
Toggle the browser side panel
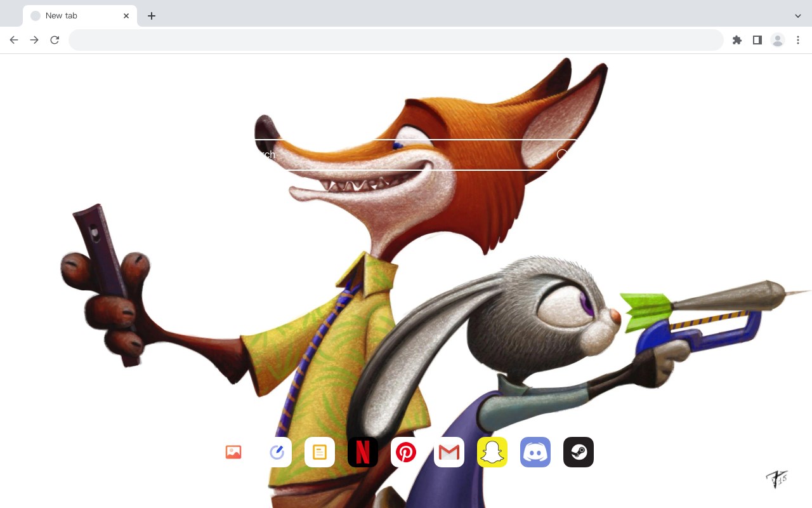(x=757, y=40)
